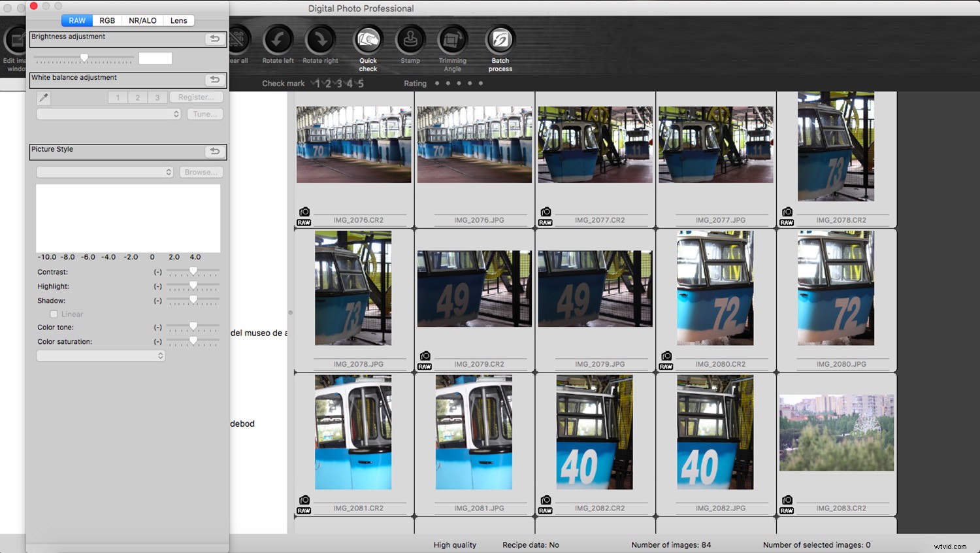Image resolution: width=980 pixels, height=553 pixels.
Task: Select the white balance eyedropper
Action: tap(43, 97)
